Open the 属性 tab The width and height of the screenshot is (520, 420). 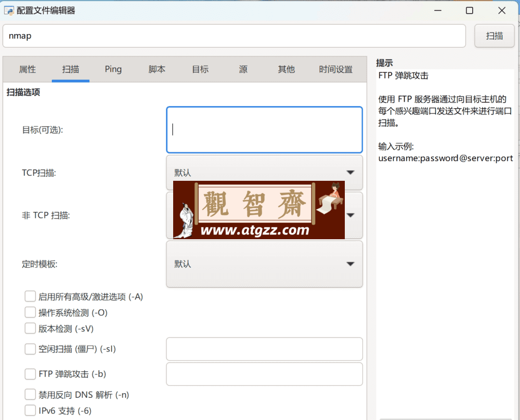[x=27, y=70]
